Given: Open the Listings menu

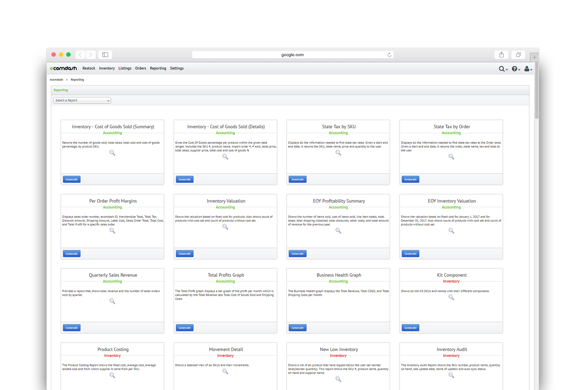Looking at the screenshot, I should point(125,68).
